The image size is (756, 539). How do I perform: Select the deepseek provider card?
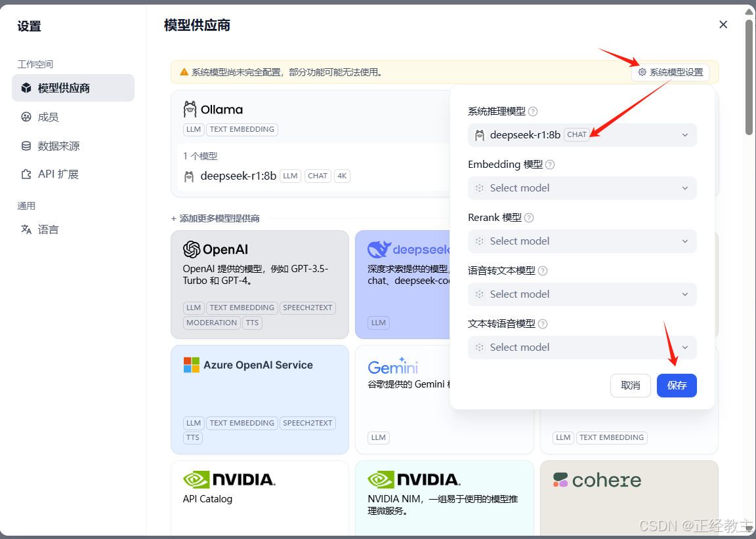pos(403,284)
